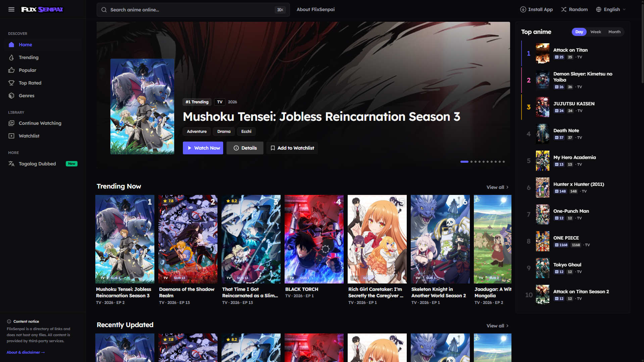The height and width of the screenshot is (362, 644).
Task: Click the Home house icon
Action: click(11, 45)
